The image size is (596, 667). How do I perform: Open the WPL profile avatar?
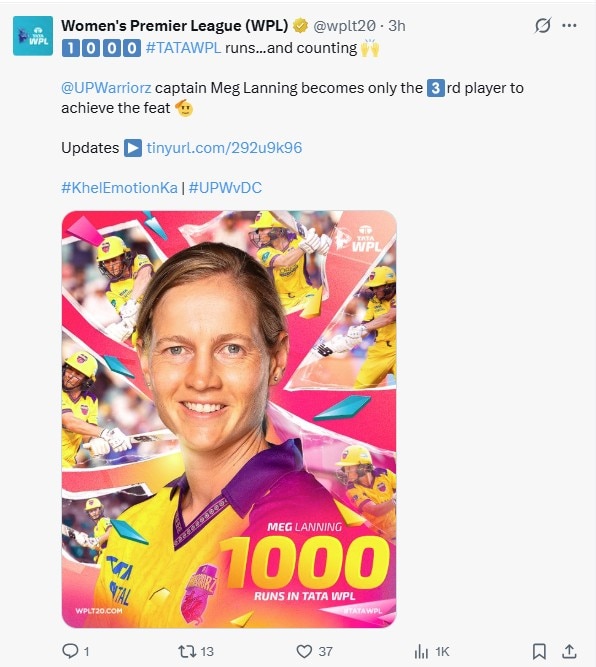(x=33, y=36)
